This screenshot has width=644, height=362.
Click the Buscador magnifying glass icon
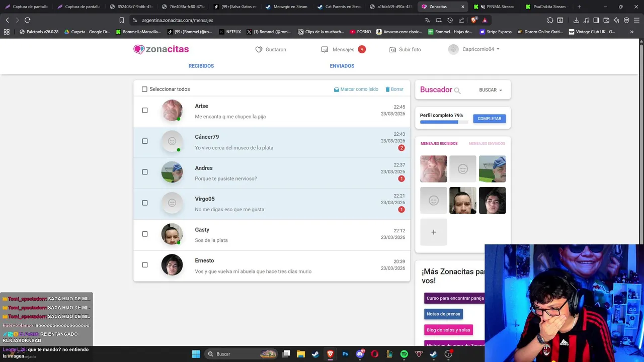[457, 90]
